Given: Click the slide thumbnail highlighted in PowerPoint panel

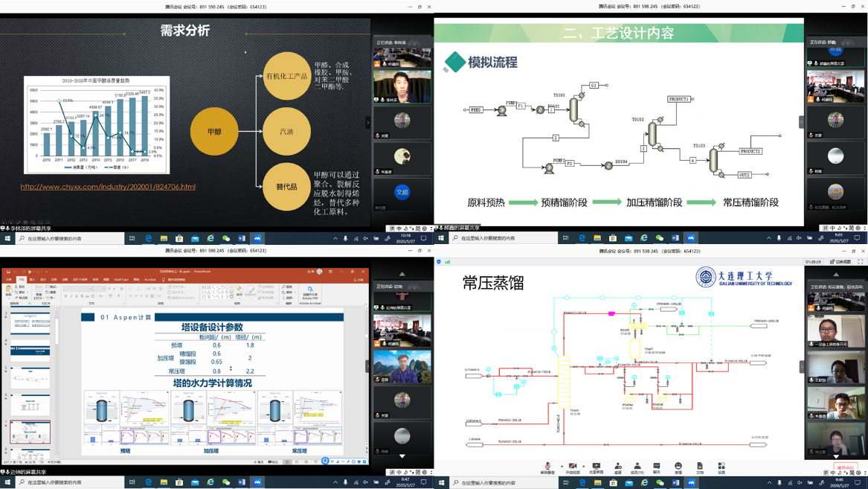Looking at the screenshot, I should pyautogui.click(x=30, y=432).
